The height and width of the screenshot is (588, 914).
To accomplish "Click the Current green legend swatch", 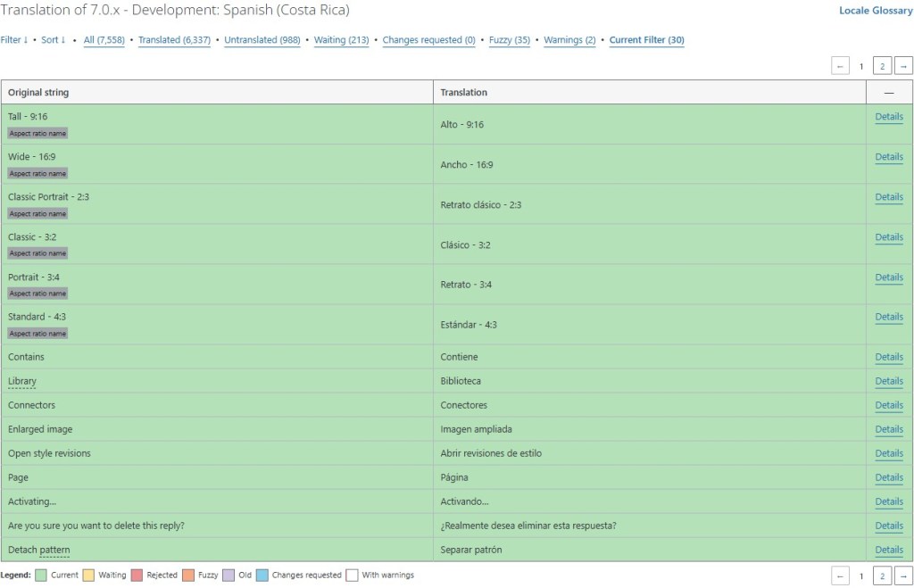I will [x=41, y=576].
